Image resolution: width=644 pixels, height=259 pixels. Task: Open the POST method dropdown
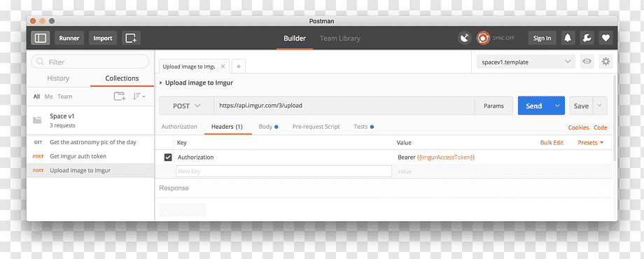(186, 106)
